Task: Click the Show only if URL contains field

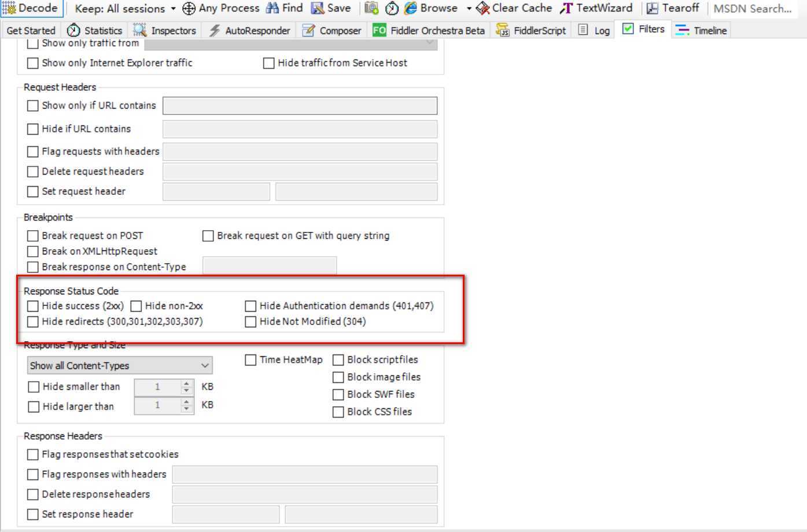Action: [x=300, y=105]
